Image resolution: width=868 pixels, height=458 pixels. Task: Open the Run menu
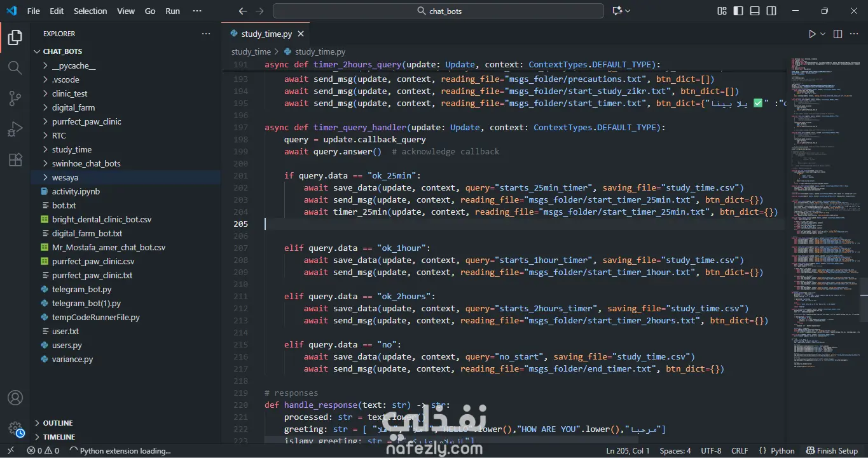[x=172, y=11]
